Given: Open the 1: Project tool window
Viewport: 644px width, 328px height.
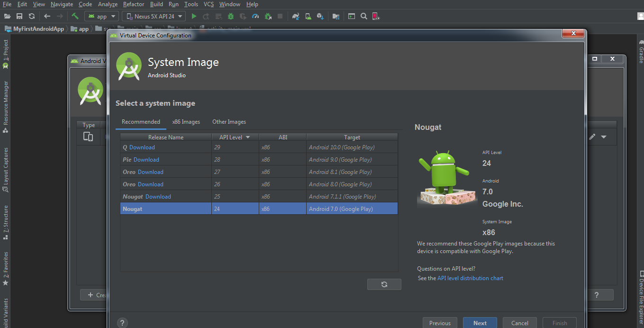Looking at the screenshot, I should click(x=6, y=54).
